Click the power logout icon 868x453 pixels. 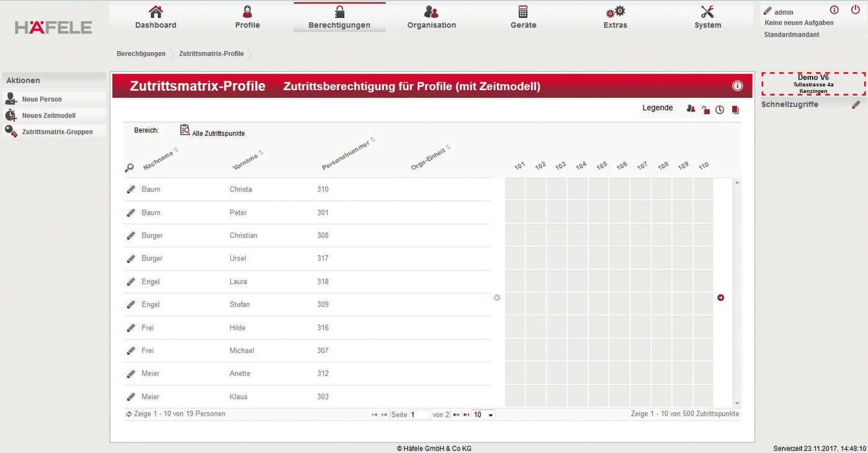click(855, 10)
